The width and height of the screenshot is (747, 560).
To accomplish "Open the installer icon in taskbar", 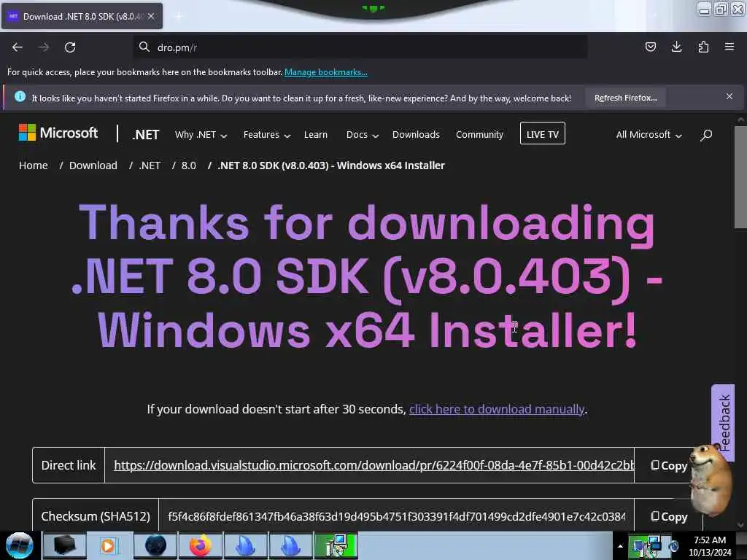I will click(336, 545).
